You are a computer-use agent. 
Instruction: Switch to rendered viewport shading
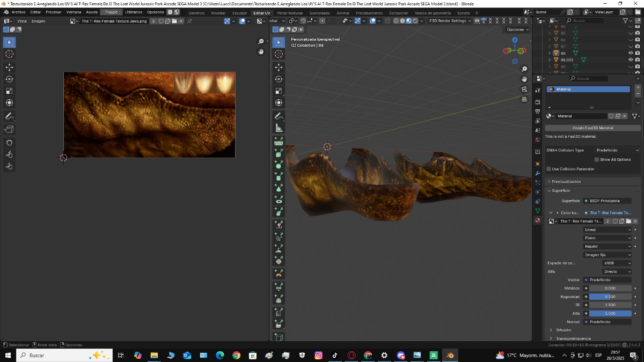415,21
